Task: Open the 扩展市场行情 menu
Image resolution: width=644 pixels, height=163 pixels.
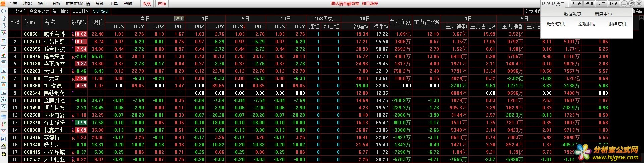Action: pyautogui.click(x=78, y=4)
